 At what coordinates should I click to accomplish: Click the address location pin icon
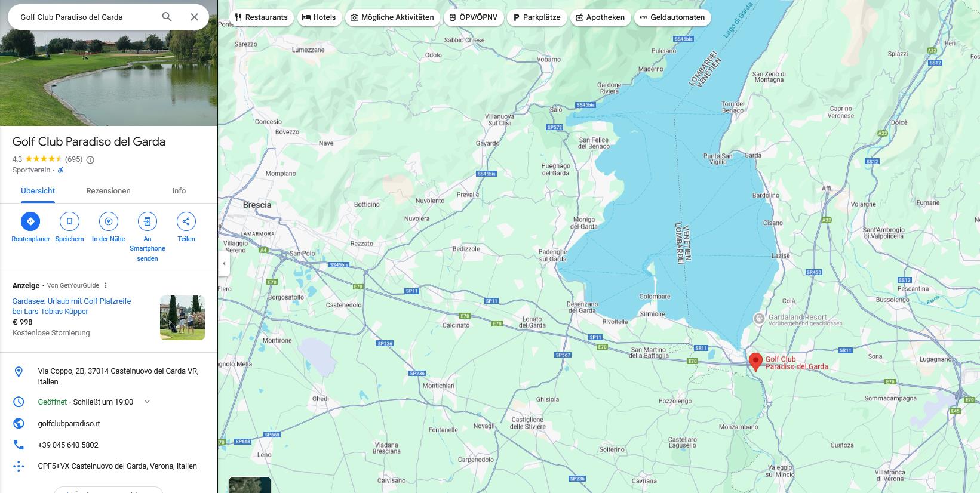point(19,372)
